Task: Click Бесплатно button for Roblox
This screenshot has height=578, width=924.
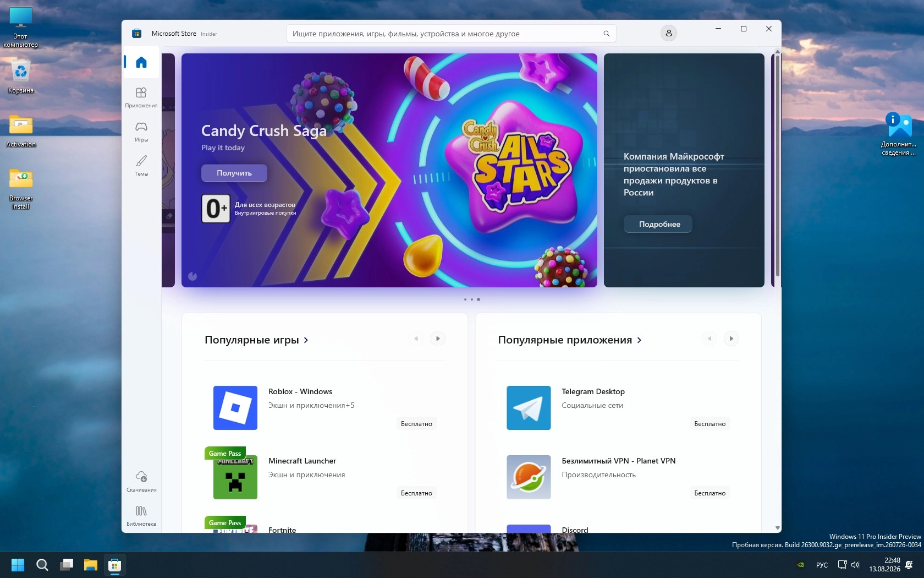Action: [x=416, y=424]
